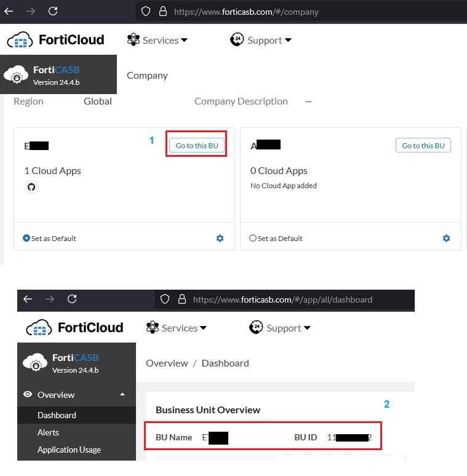Select Set as Default on first BU card
Screen dimensions: 467x476
click(x=26, y=238)
